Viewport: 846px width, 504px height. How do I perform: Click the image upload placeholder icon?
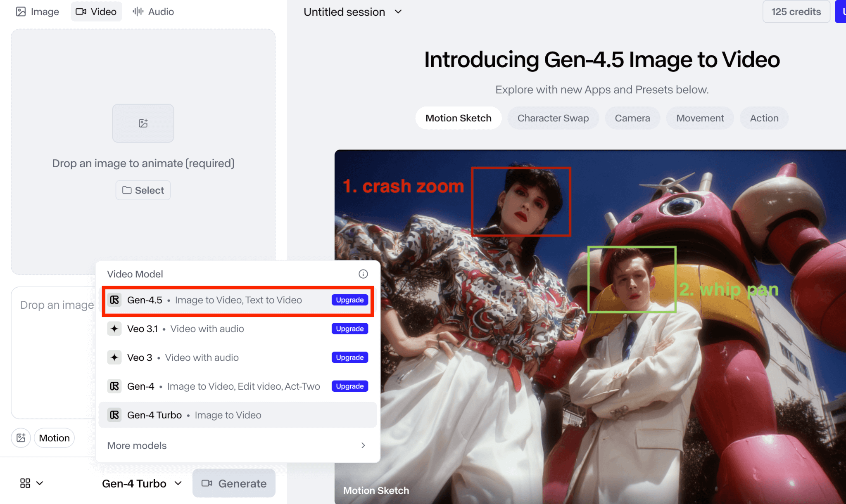[x=143, y=123]
